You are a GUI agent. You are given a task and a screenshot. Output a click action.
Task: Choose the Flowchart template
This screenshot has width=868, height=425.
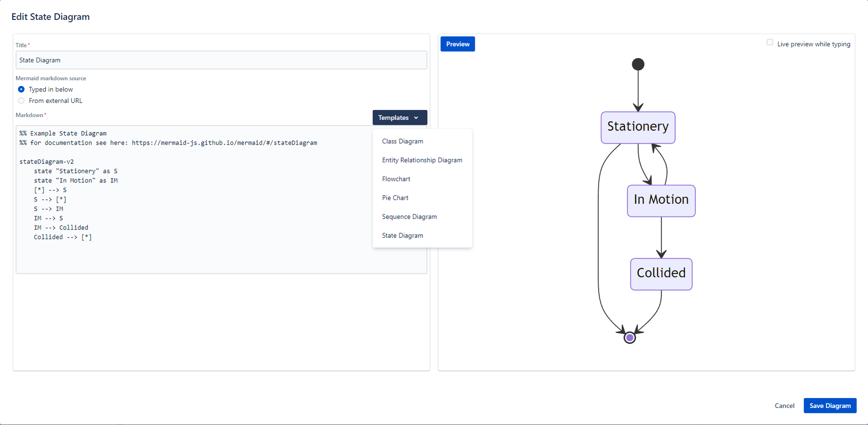point(396,179)
